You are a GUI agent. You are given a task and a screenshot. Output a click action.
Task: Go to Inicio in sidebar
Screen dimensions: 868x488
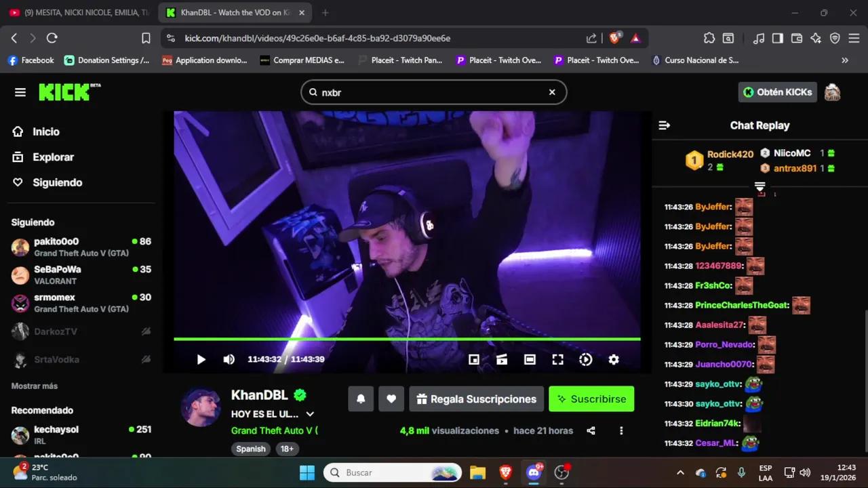37,131
